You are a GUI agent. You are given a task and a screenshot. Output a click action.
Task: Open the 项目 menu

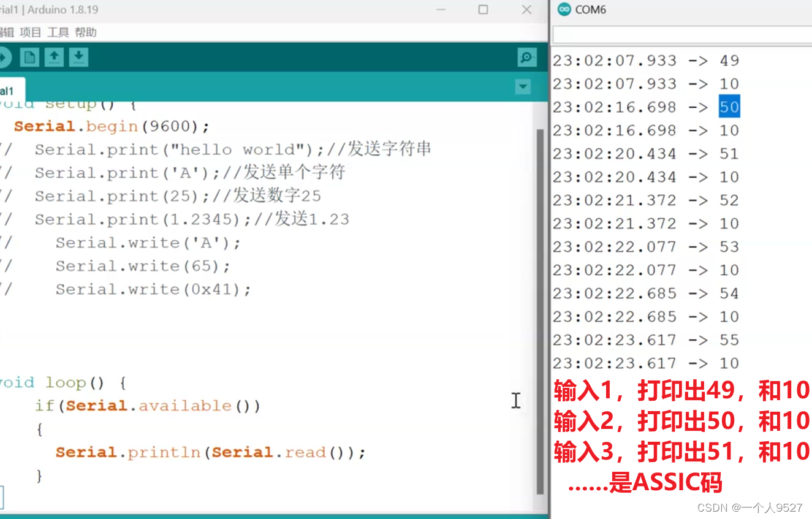click(31, 32)
